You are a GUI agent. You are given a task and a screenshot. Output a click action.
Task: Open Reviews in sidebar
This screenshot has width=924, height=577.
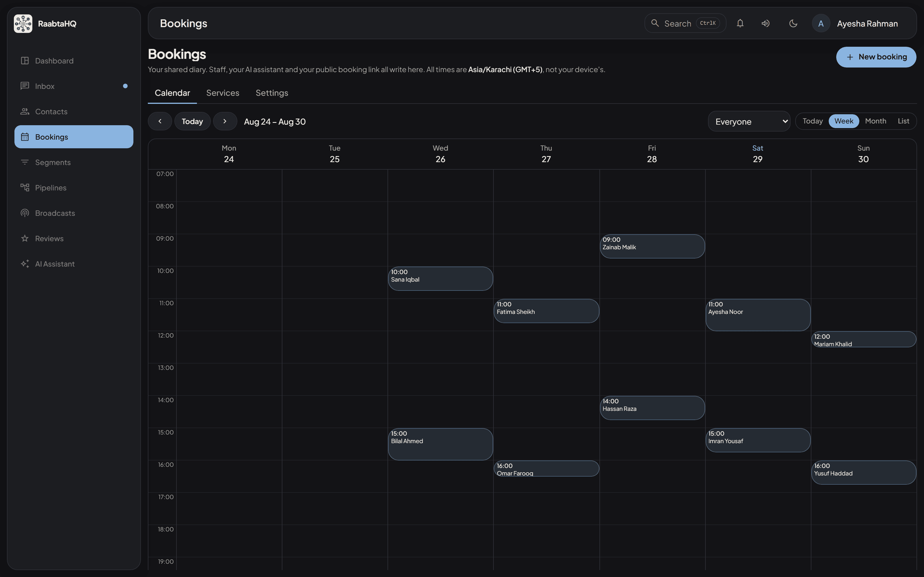click(x=74, y=238)
